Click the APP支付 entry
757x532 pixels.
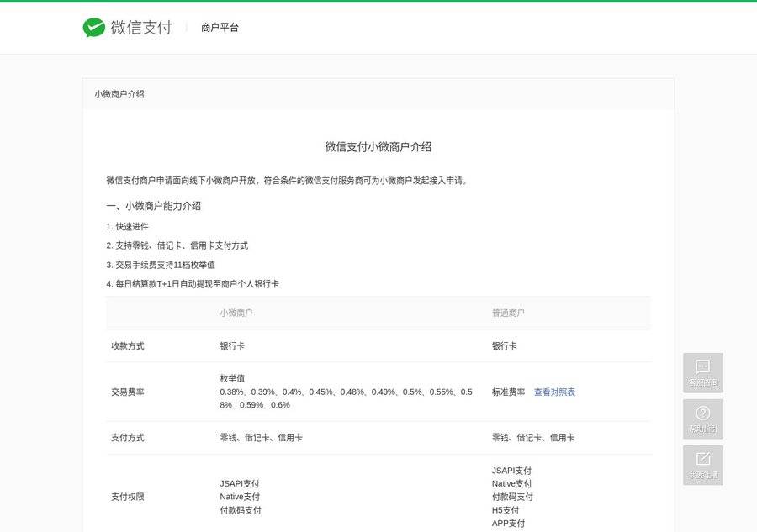pyautogui.click(x=508, y=524)
